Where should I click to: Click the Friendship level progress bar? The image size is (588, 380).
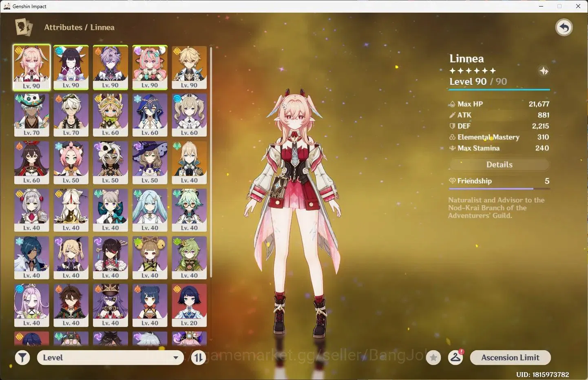tap(499, 189)
